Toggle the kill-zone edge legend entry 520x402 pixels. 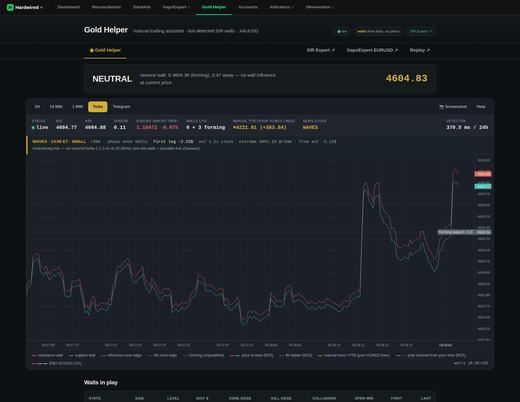coord(162,356)
